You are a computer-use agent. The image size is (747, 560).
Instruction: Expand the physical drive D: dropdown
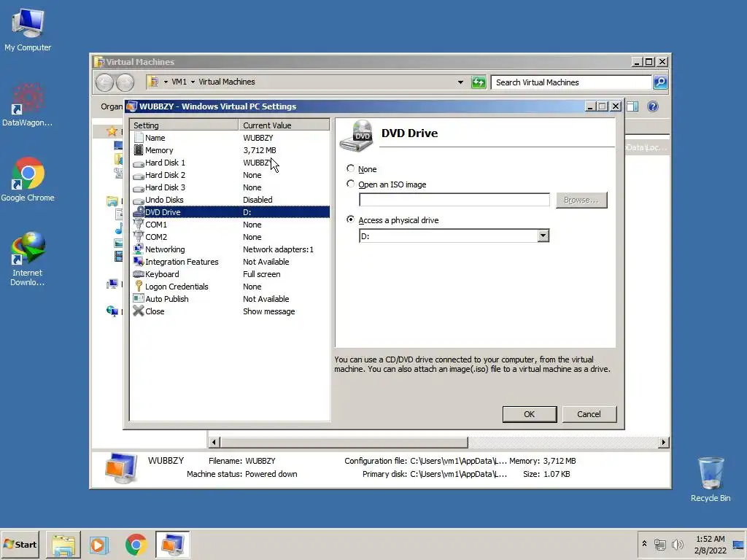point(543,236)
